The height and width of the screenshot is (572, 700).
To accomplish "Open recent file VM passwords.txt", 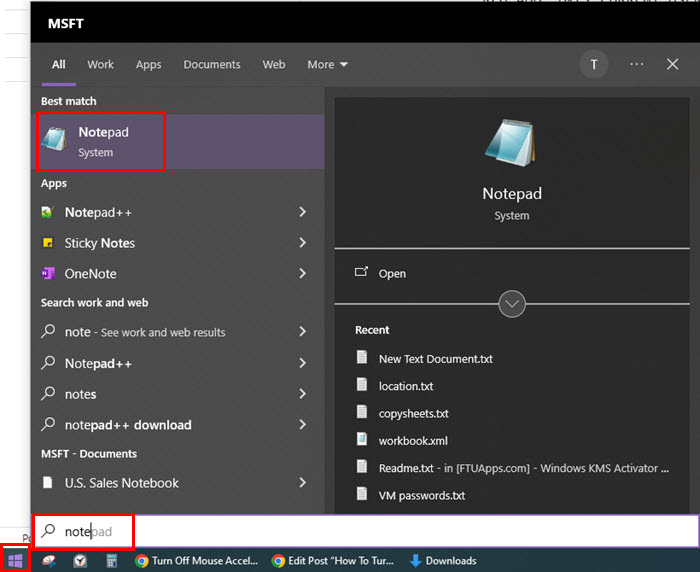I will [421, 495].
